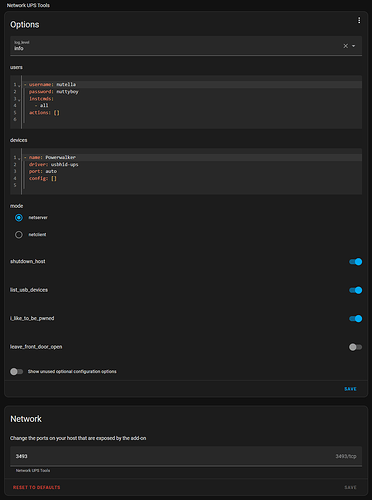Enable the leave_front_door_open switch
The image size is (372, 500).
[355, 347]
